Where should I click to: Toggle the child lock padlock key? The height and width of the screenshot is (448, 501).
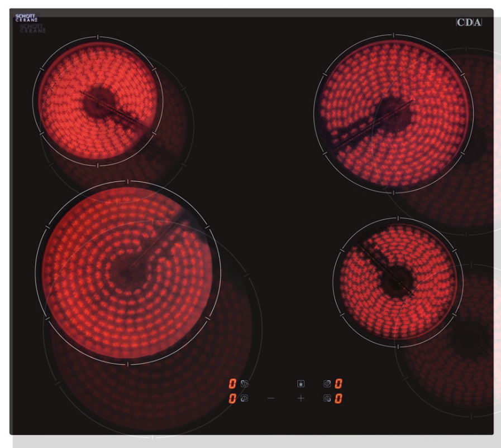coord(300,384)
